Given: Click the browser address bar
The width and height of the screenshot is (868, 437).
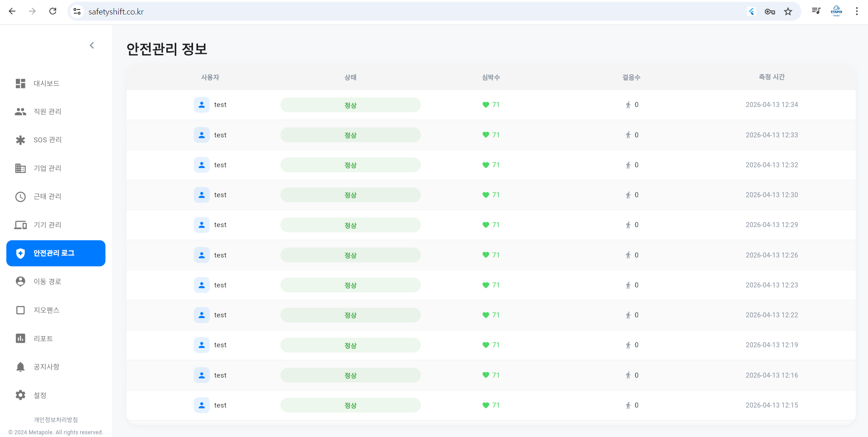Looking at the screenshot, I should (x=408, y=12).
